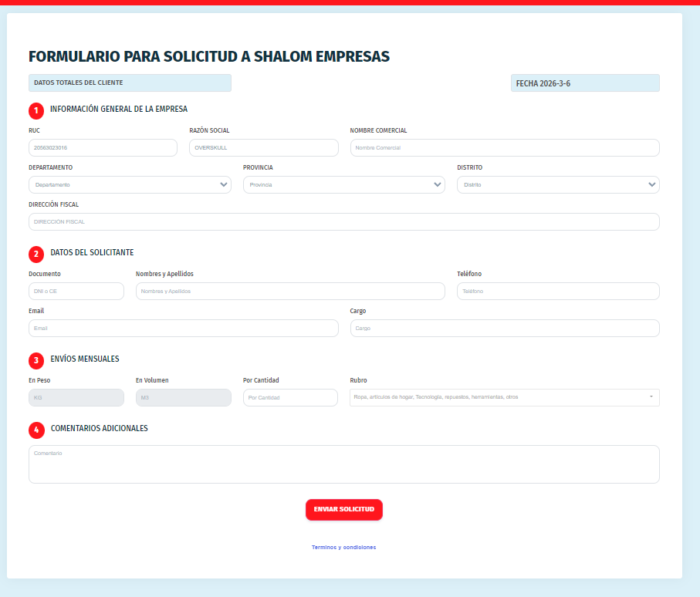Click the red step 3 circle icon
Screen dimensions: 700x597
(x=36, y=360)
